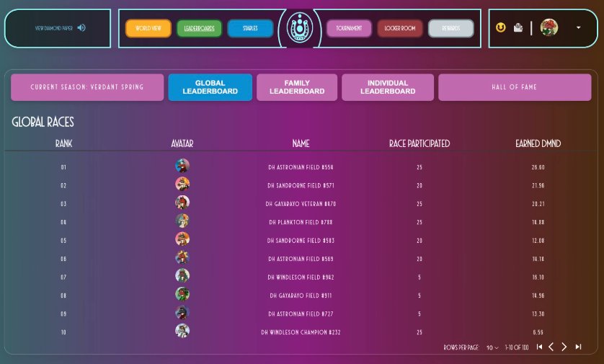Select name DH Windleson Champion #232
Screen dimensions: 604x364
[301, 332]
